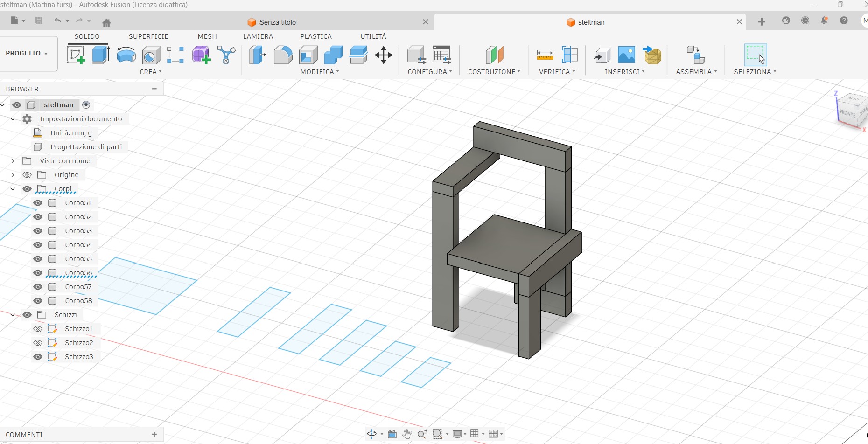
Task: Click the Extrude tool icon
Action: point(101,55)
